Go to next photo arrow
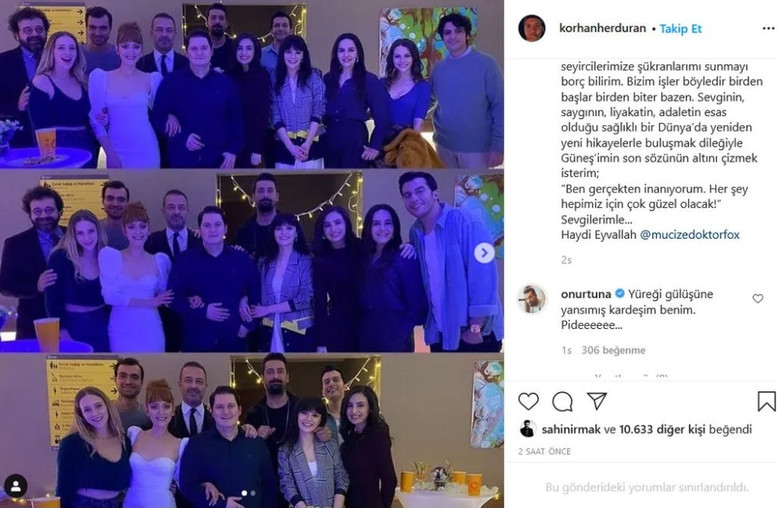 [x=484, y=253]
